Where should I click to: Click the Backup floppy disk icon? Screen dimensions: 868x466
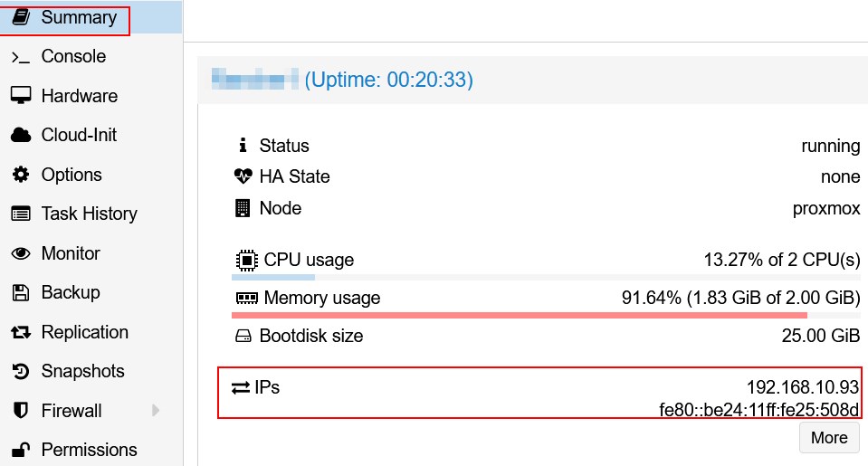[21, 293]
